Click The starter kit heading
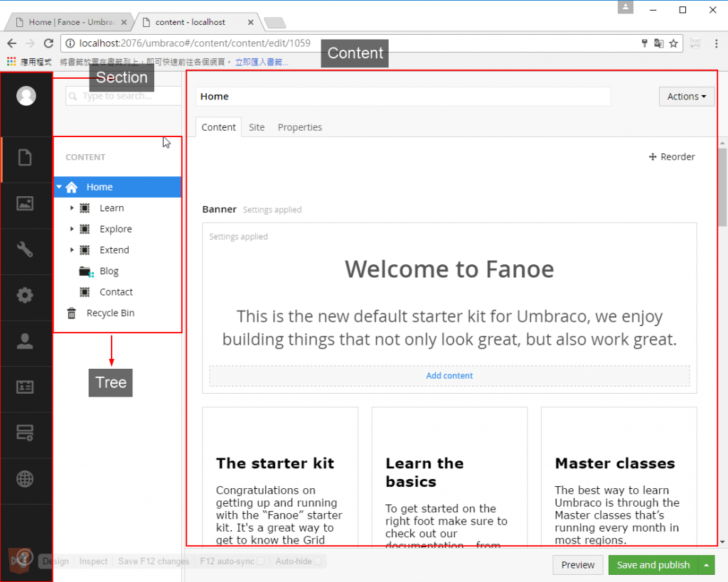The width and height of the screenshot is (728, 582). click(275, 463)
